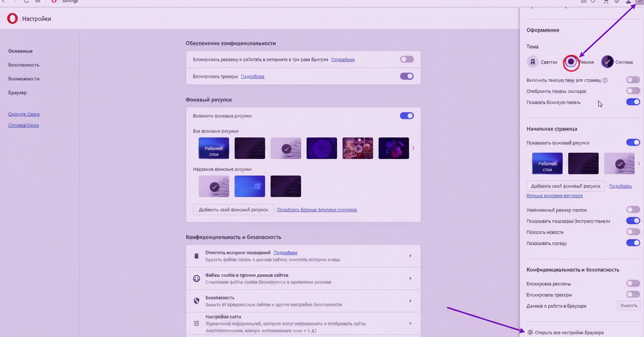Select the reddish animated wallpaper with the play icon
The width and height of the screenshot is (644, 337).
click(358, 148)
